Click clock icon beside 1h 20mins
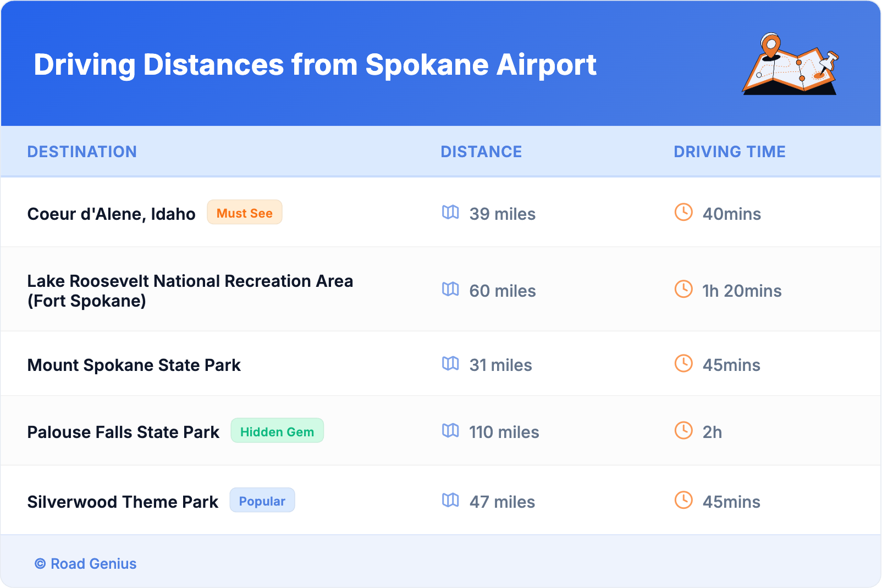Viewport: 882px width, 588px height. (x=683, y=289)
